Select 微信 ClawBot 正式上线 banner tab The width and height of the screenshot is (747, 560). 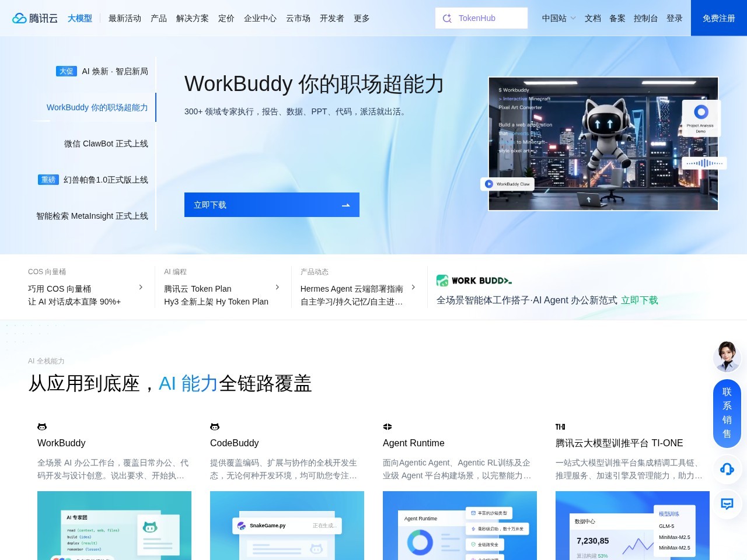tap(106, 143)
